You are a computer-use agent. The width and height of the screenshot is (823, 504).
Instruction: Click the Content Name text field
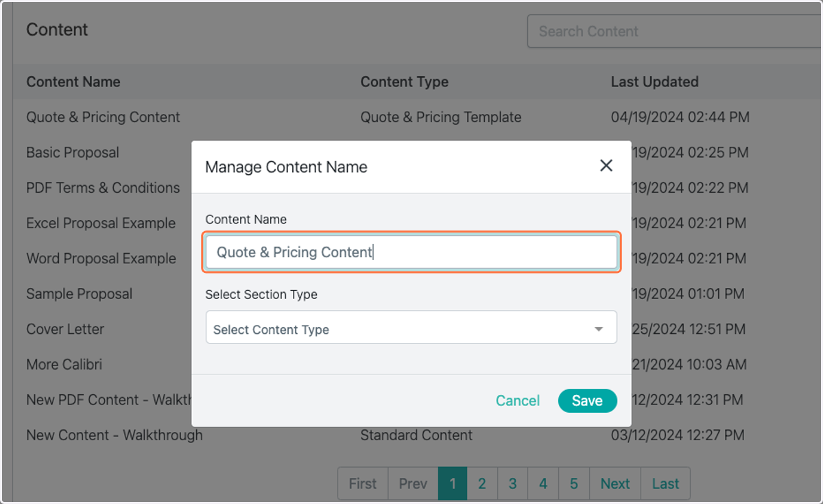(x=411, y=252)
